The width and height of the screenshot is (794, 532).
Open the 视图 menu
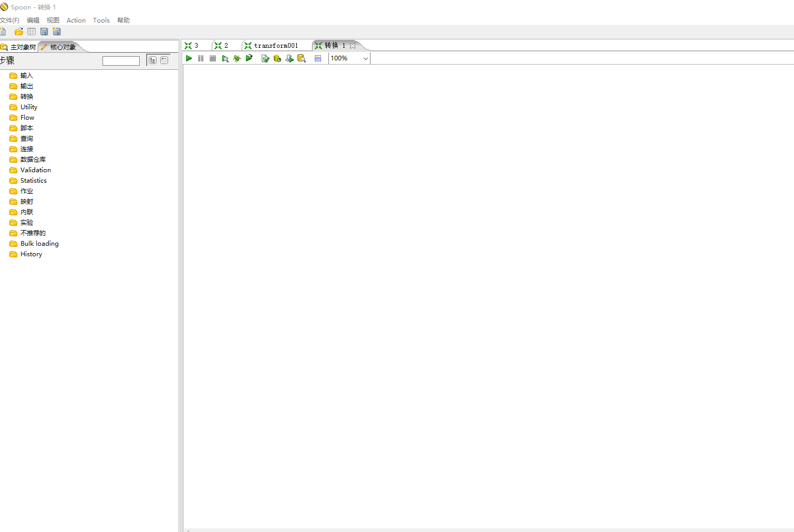click(x=53, y=20)
